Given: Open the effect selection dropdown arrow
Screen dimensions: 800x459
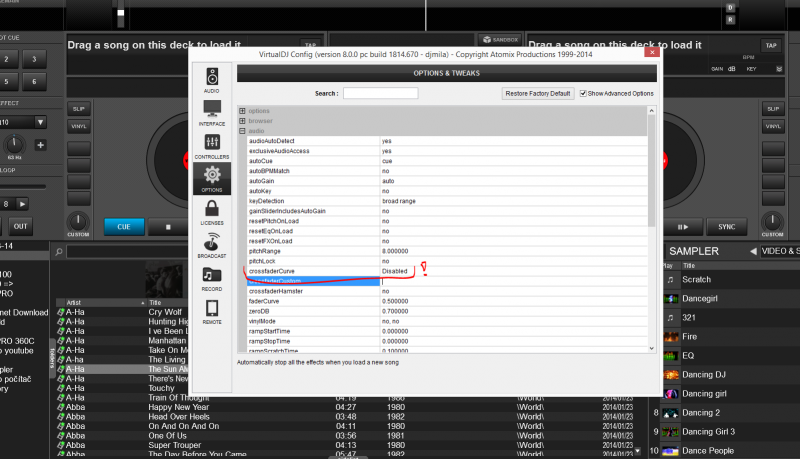Looking at the screenshot, I should coord(40,122).
